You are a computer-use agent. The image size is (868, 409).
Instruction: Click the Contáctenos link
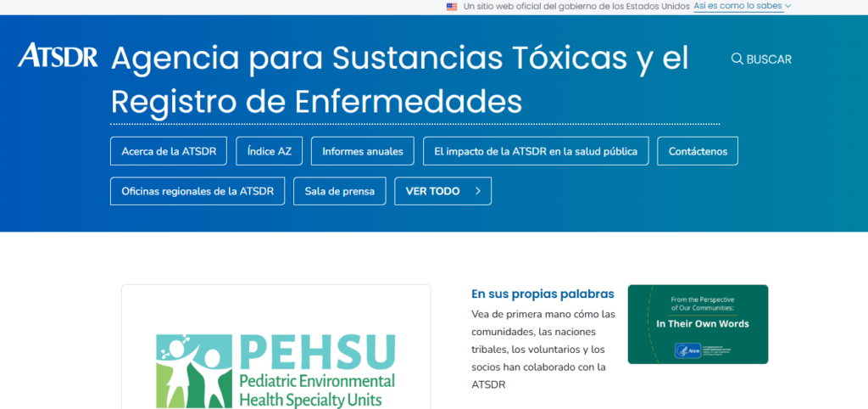(x=698, y=151)
